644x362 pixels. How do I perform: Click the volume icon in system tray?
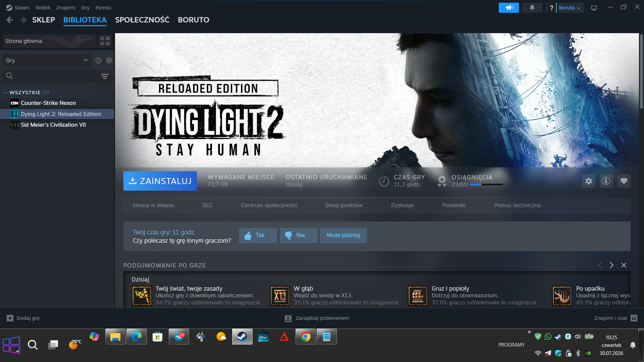[578, 337]
